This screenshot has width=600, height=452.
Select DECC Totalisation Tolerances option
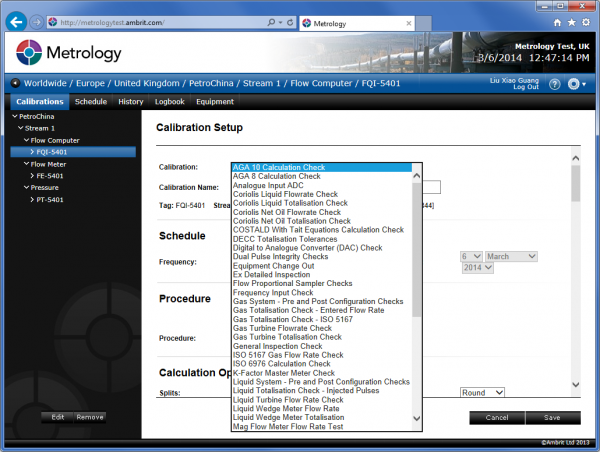point(322,239)
